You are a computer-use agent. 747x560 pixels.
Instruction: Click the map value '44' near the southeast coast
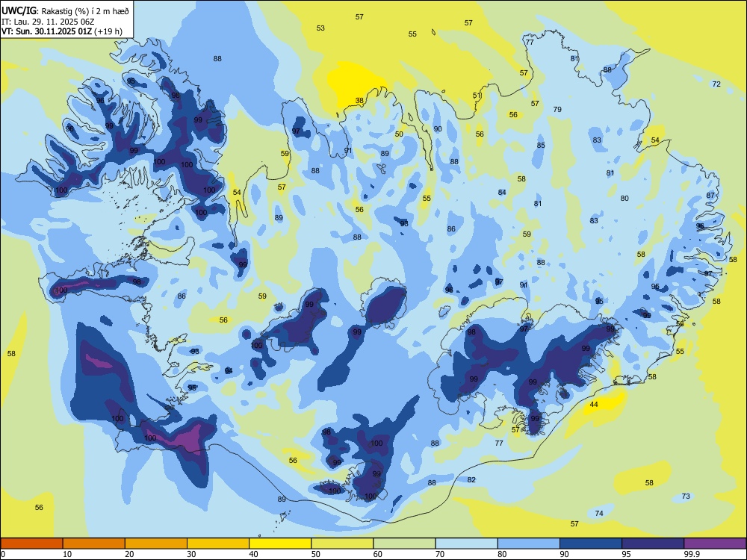pos(594,404)
